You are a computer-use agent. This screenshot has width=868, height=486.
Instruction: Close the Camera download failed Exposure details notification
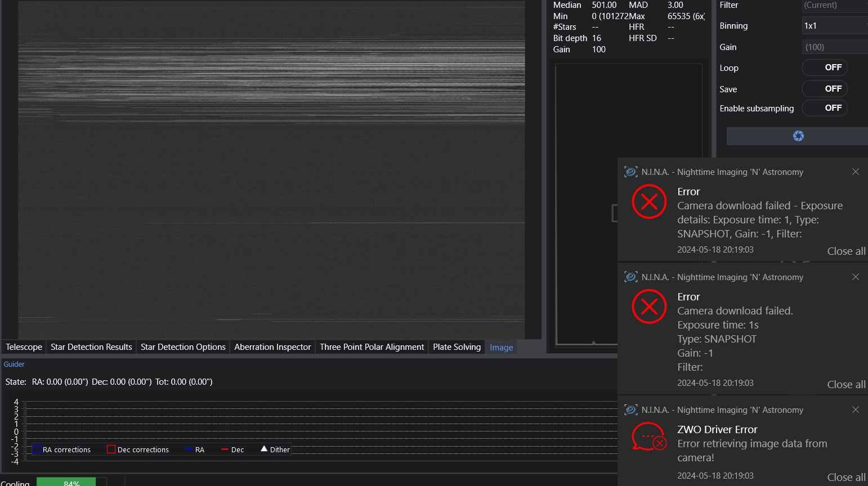[x=856, y=172]
